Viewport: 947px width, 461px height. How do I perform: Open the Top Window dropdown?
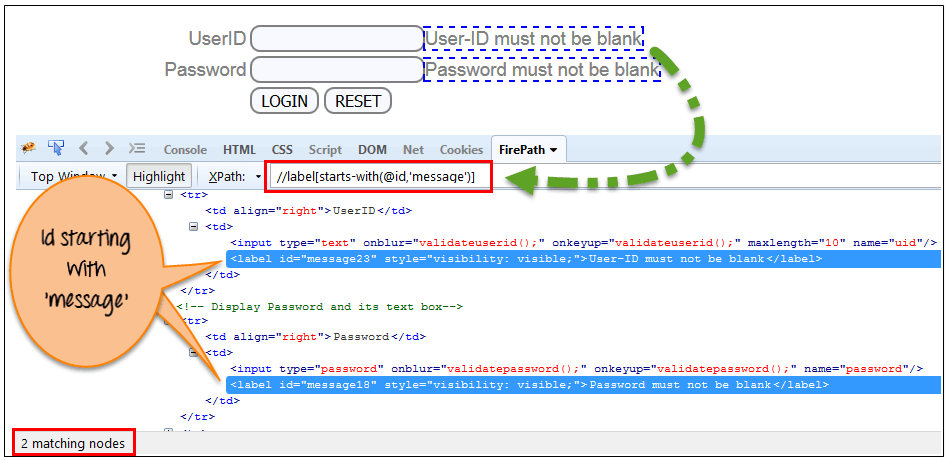click(73, 176)
